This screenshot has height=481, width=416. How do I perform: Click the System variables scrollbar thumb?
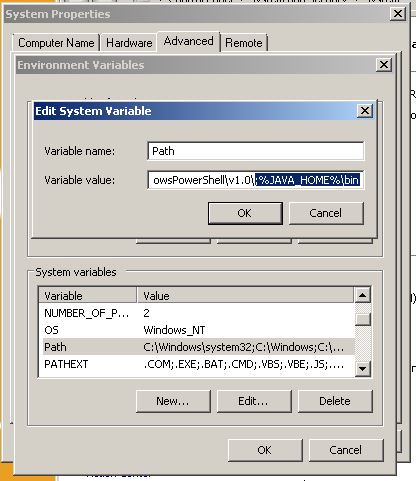tap(363, 319)
